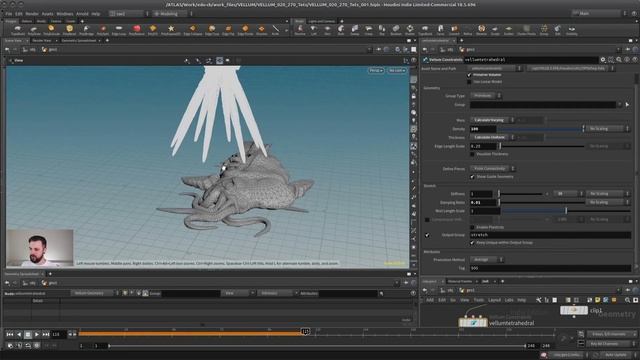Screen dimensions: 640x360
Task: Click the Persp camera button in viewport
Action: pos(376,71)
